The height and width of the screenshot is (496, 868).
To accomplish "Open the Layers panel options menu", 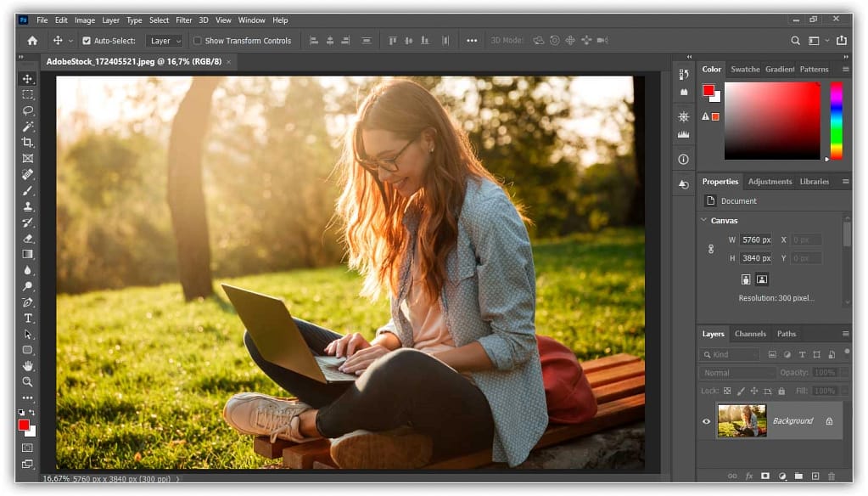I will [x=845, y=334].
